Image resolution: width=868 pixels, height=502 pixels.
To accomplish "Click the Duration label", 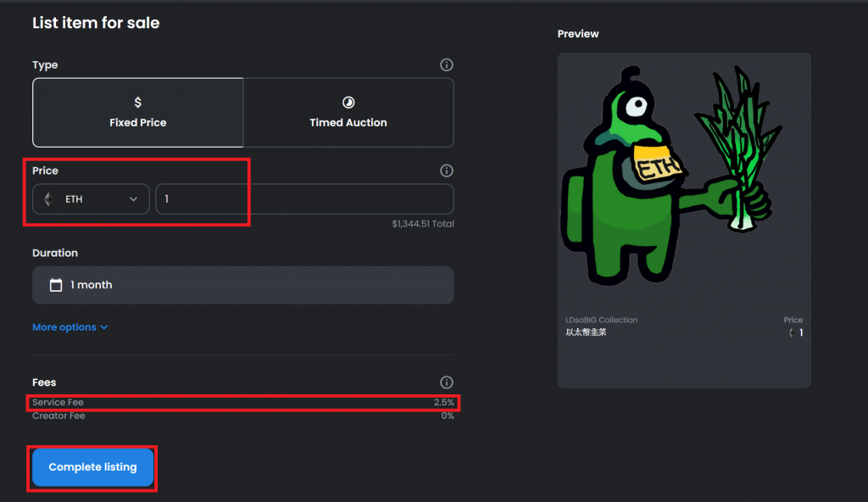I will point(55,253).
